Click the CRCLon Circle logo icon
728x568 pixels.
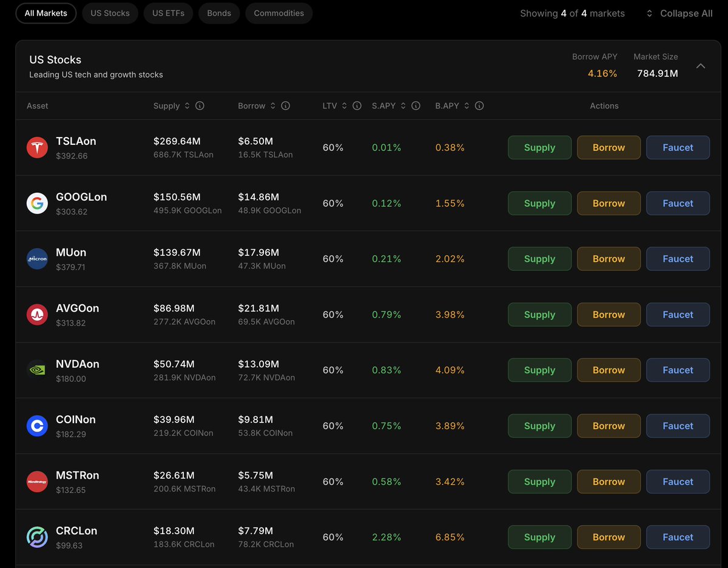37,537
